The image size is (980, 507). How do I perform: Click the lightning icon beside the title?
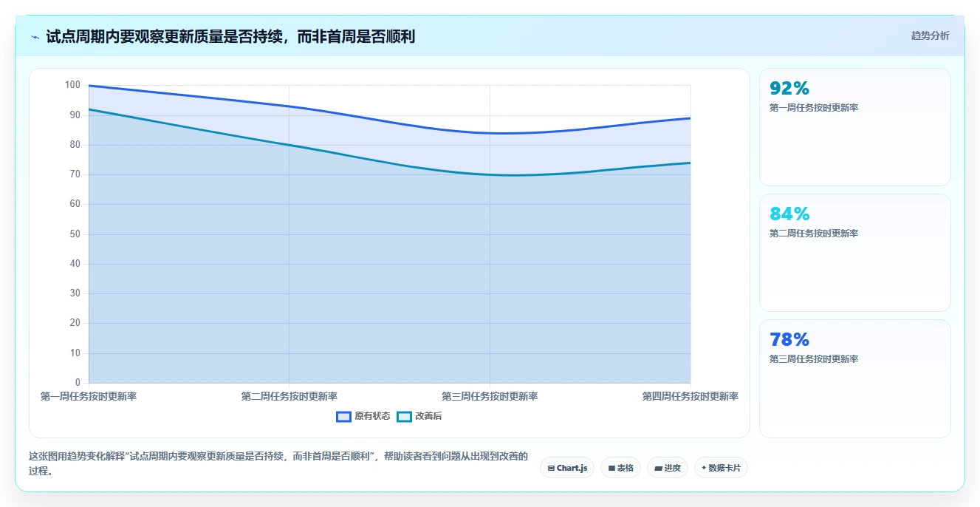pyautogui.click(x=35, y=37)
